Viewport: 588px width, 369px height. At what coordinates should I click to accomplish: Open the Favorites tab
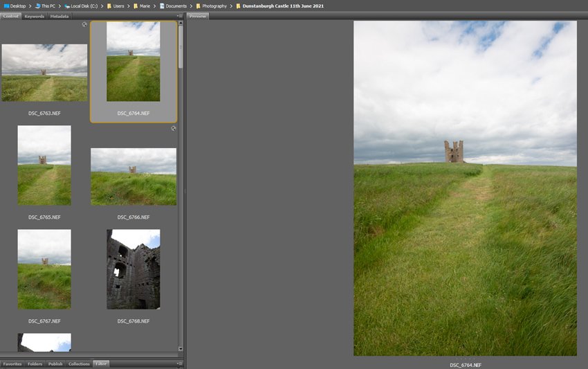(12, 363)
